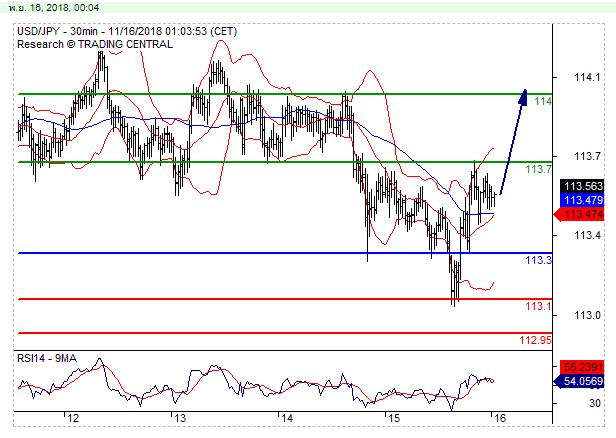Click the green 114 resistance level label
Image resolution: width=616 pixels, height=438 pixels.
click(543, 101)
